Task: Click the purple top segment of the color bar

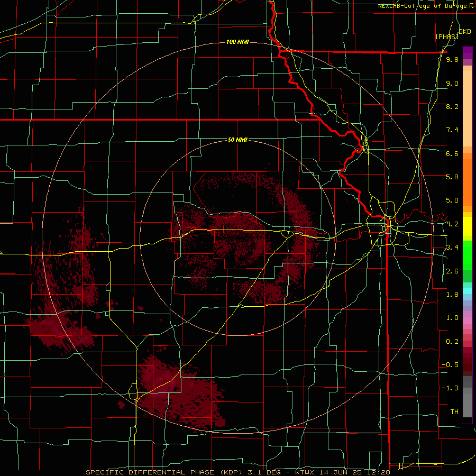Action: coord(467,53)
